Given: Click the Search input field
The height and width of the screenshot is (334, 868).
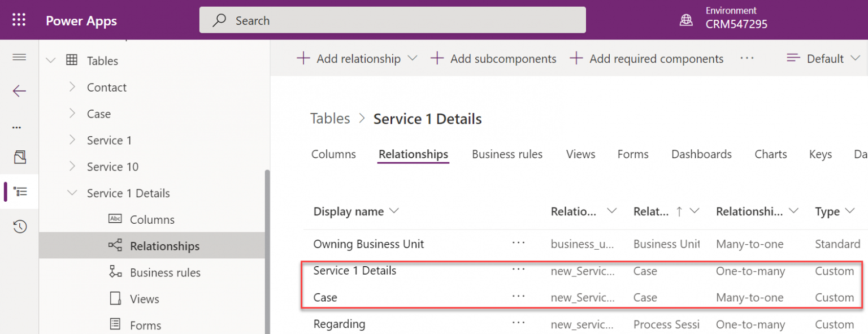Looking at the screenshot, I should tap(392, 20).
